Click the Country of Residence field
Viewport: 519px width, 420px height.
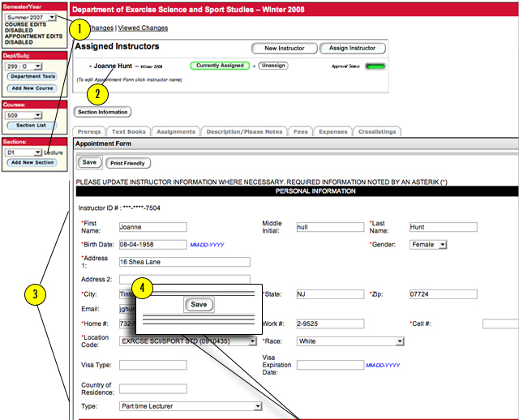153,389
